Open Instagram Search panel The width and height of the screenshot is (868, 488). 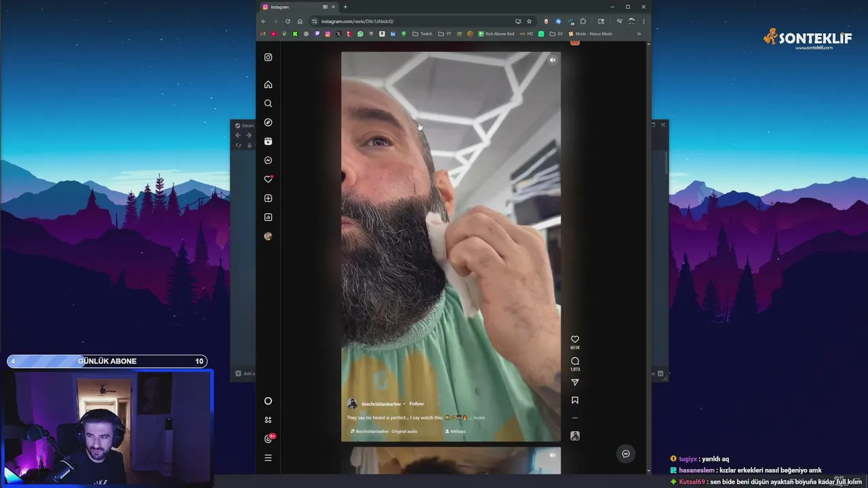(268, 104)
